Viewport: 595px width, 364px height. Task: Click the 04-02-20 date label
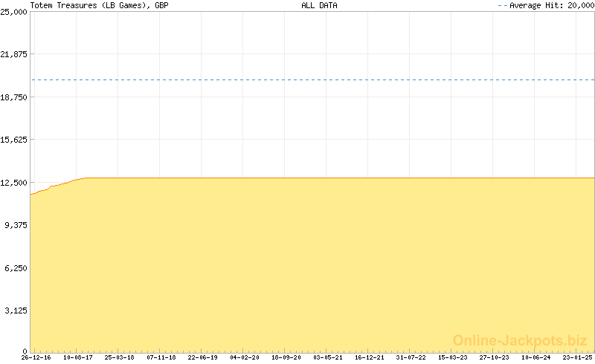pyautogui.click(x=244, y=357)
